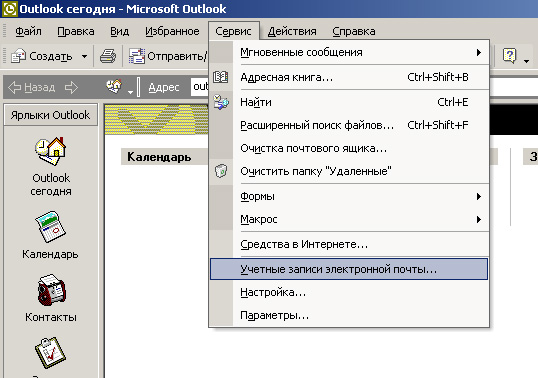
Task: Open the Контакты shortcut icon
Action: click(x=51, y=290)
